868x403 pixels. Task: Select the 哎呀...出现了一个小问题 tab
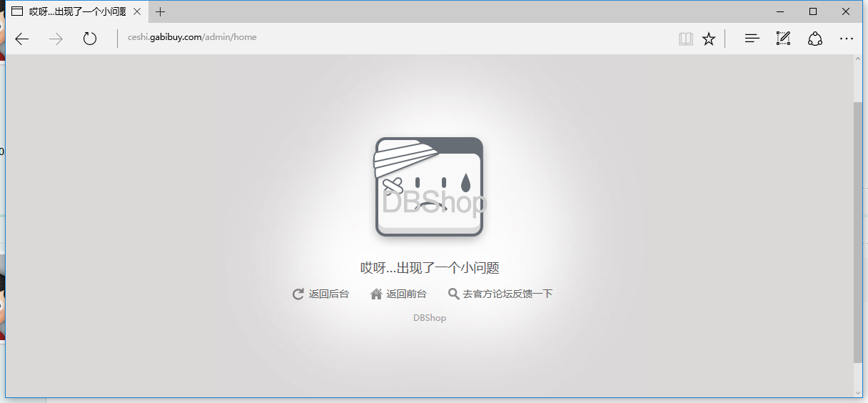coord(77,11)
